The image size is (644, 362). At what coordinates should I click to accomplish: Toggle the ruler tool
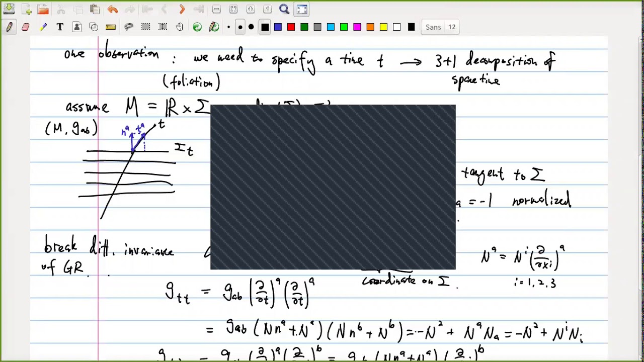[111, 27]
